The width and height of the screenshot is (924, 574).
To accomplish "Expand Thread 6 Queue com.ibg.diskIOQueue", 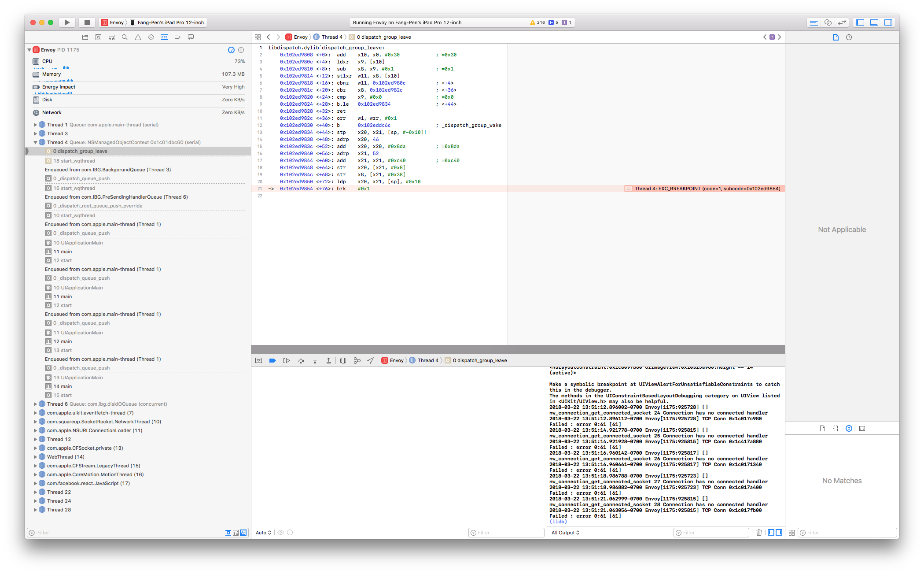I will pyautogui.click(x=36, y=404).
